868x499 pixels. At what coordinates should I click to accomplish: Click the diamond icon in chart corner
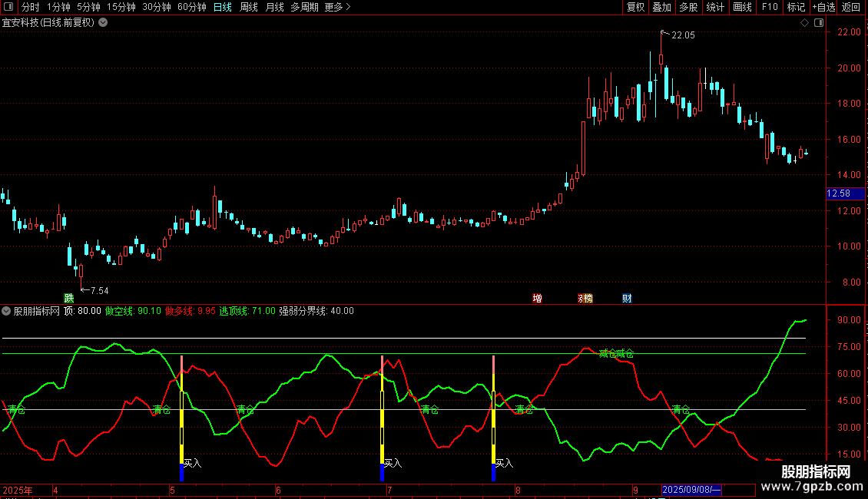click(804, 23)
